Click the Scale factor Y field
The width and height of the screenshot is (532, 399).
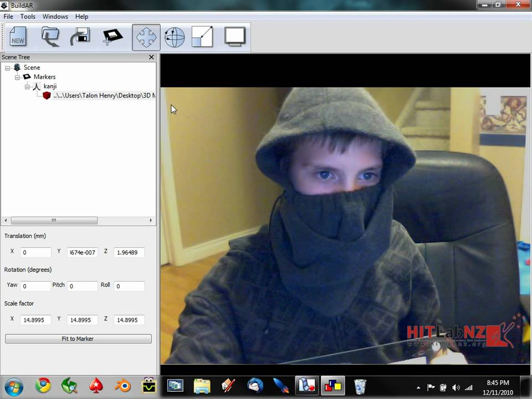click(x=83, y=320)
